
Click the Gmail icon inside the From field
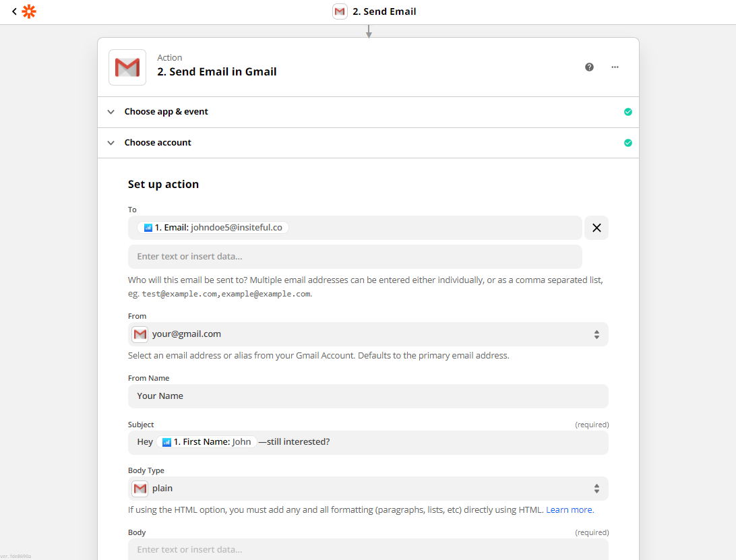[140, 334]
